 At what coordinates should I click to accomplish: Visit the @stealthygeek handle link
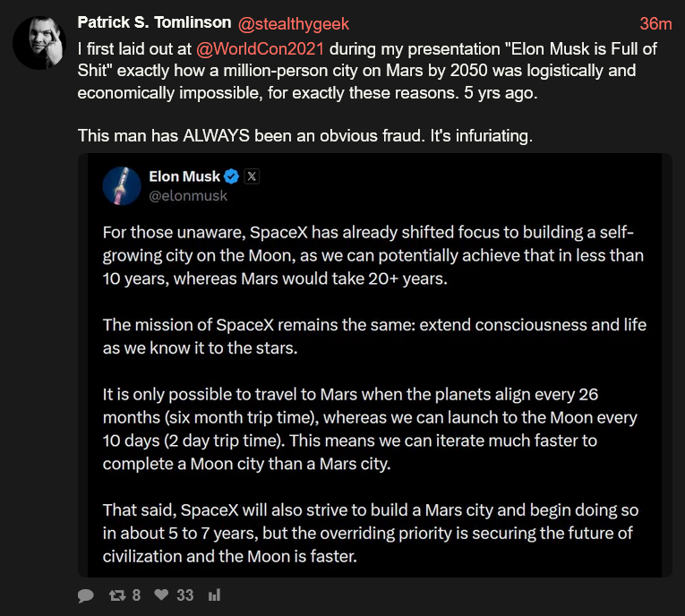click(294, 24)
